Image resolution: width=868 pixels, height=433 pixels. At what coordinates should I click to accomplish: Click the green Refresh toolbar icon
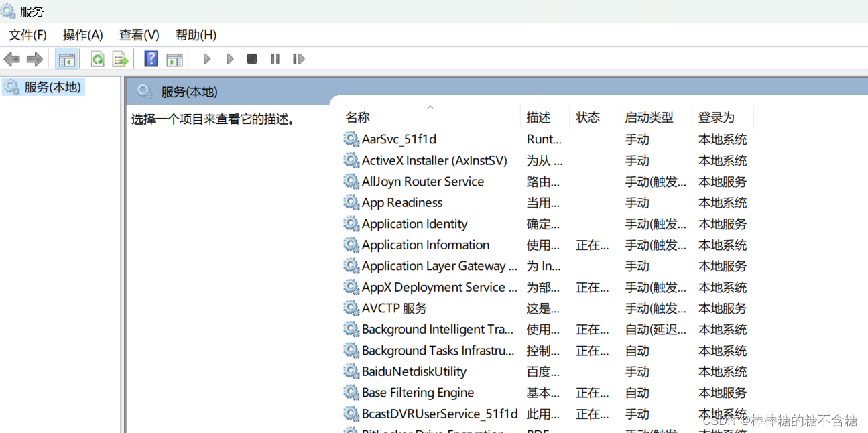(x=98, y=59)
